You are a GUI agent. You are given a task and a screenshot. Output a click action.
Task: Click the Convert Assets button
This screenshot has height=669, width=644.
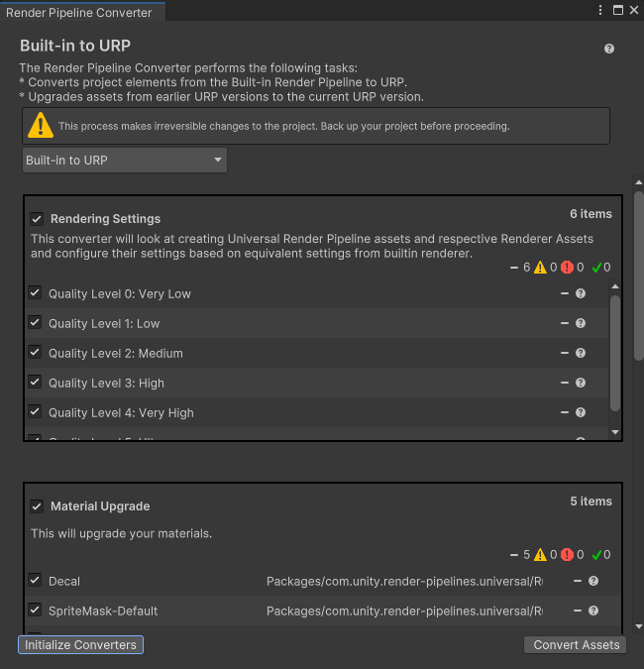(575, 644)
